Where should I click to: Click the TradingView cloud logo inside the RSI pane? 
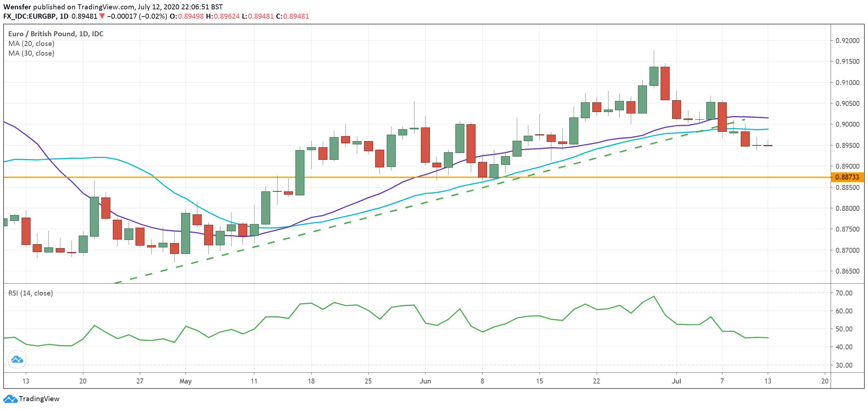tap(17, 359)
